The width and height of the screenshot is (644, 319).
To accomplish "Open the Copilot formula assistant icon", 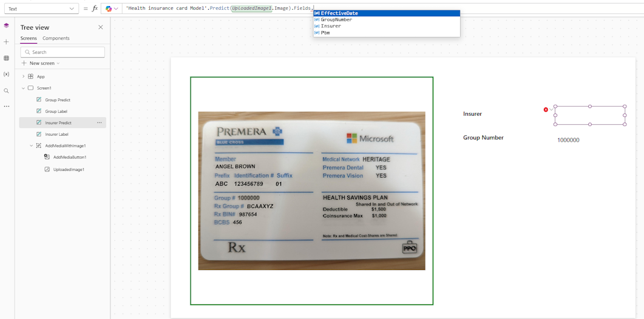I will pyautogui.click(x=109, y=8).
